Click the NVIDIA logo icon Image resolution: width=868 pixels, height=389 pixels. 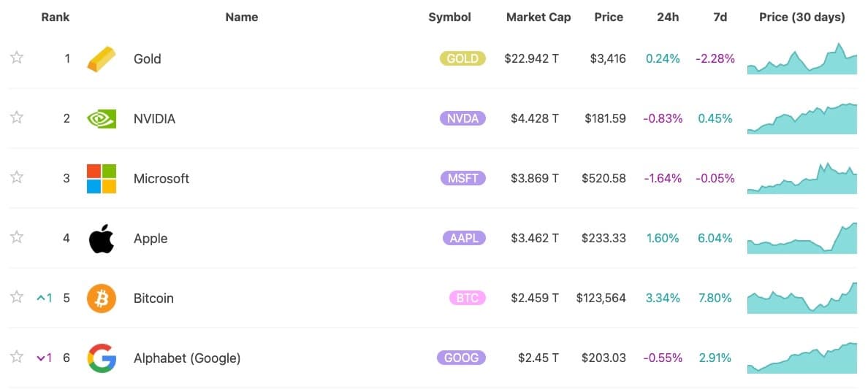[x=101, y=118]
